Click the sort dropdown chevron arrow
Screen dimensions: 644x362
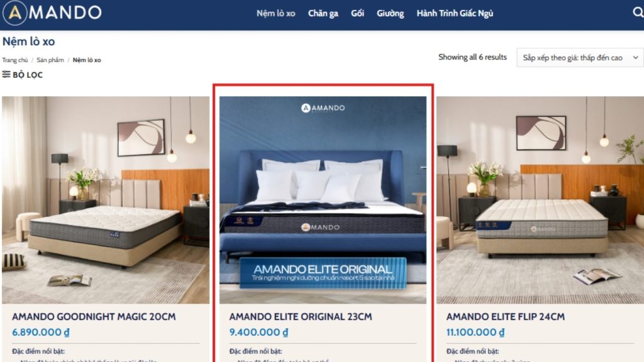point(635,58)
